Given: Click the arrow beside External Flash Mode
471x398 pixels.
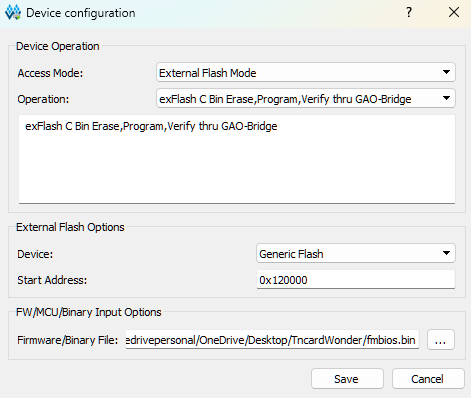Looking at the screenshot, I should 446,72.
